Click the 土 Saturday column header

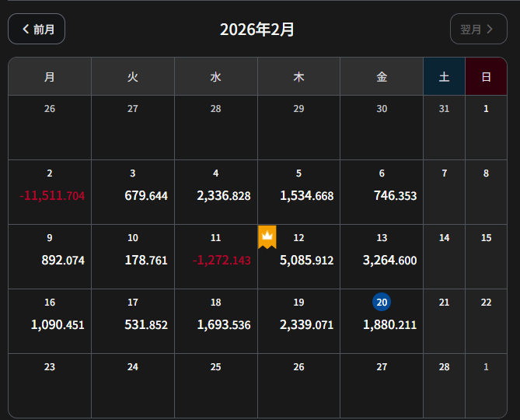coord(444,76)
